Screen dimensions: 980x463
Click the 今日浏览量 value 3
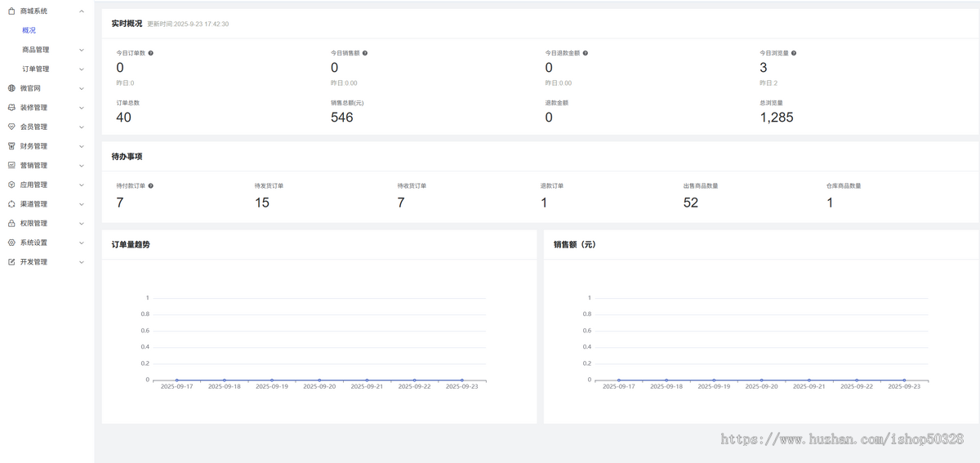(764, 68)
